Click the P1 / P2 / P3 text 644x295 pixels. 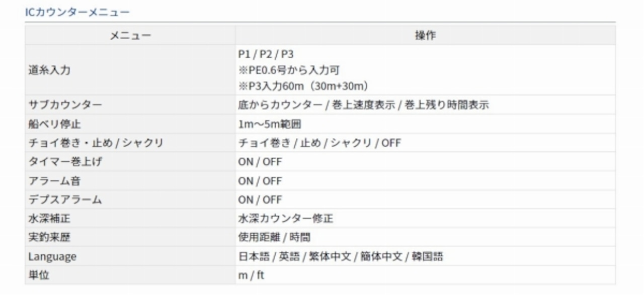pos(266,54)
